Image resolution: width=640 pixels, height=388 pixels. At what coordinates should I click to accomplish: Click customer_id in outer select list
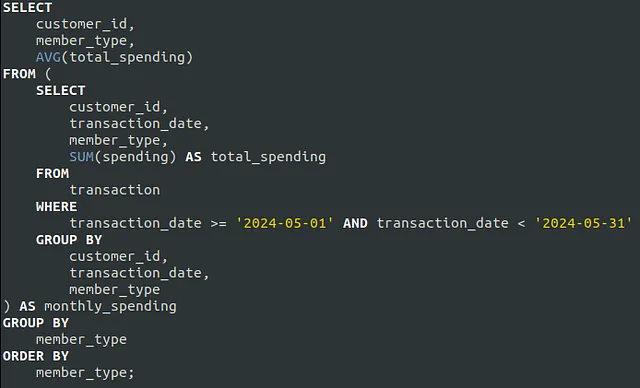[85, 24]
